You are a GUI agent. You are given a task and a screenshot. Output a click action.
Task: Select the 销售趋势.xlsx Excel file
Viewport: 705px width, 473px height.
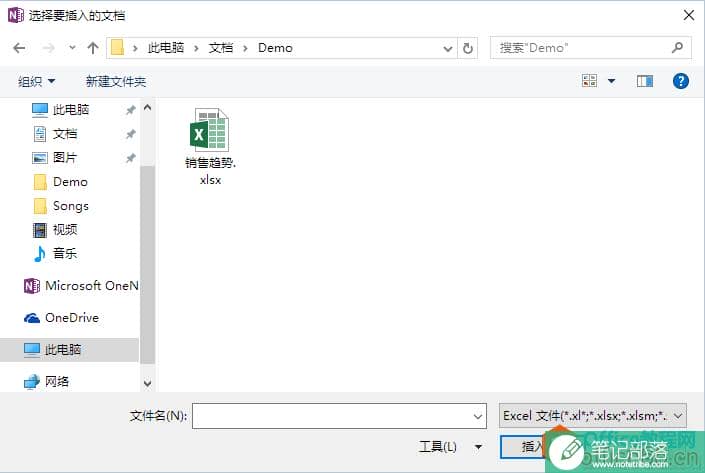click(210, 147)
